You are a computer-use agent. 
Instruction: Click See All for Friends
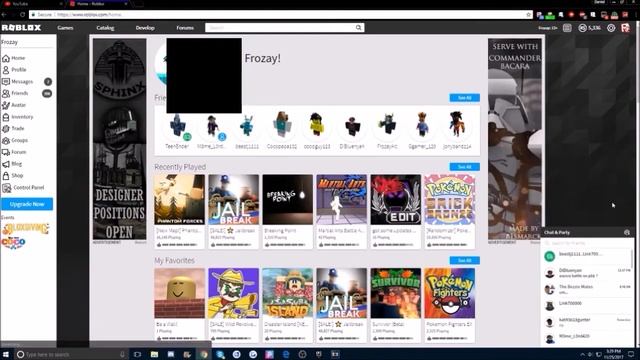point(464,98)
